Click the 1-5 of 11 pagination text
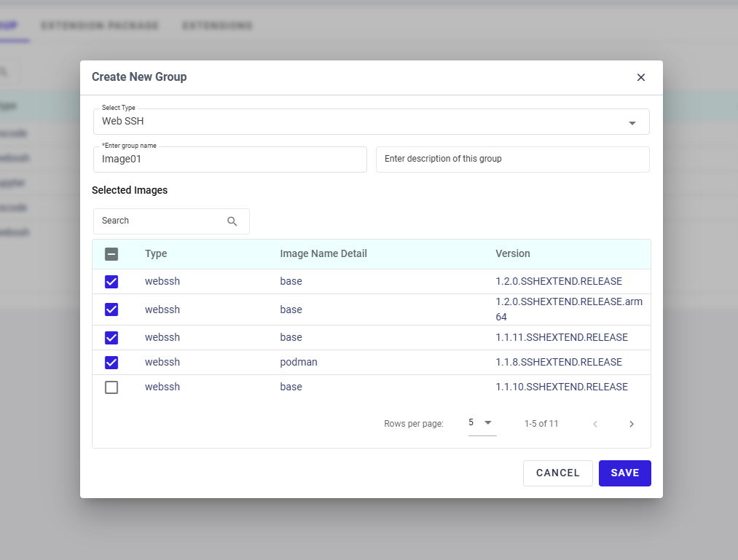The height and width of the screenshot is (560, 738). (541, 424)
